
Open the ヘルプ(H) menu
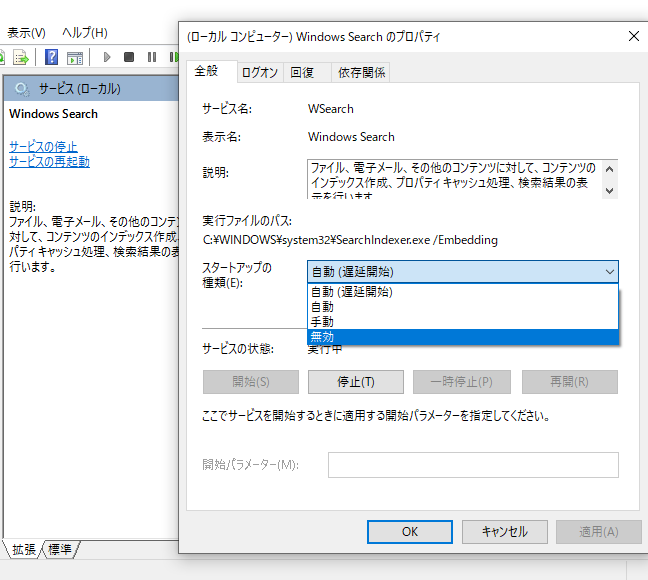tap(85, 32)
